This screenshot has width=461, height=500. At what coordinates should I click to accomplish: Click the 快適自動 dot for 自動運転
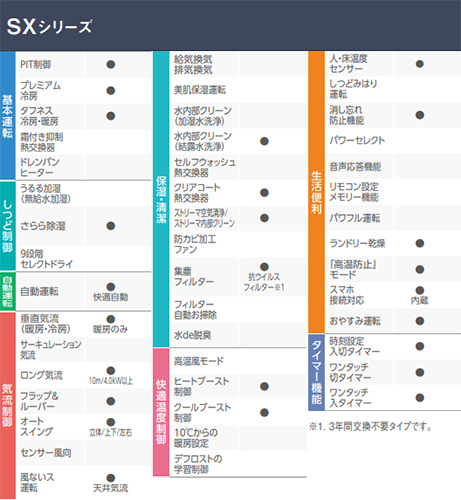point(111,287)
